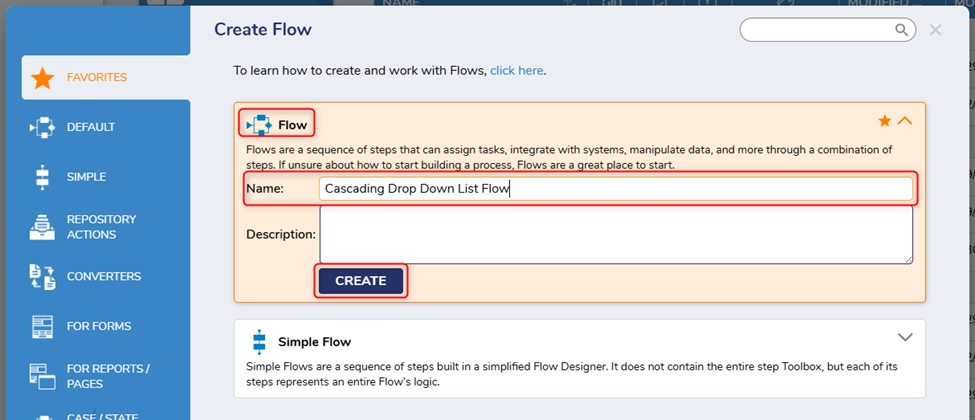Select the Repository Actions category
This screenshot has width=975, height=420.
pyautogui.click(x=101, y=227)
